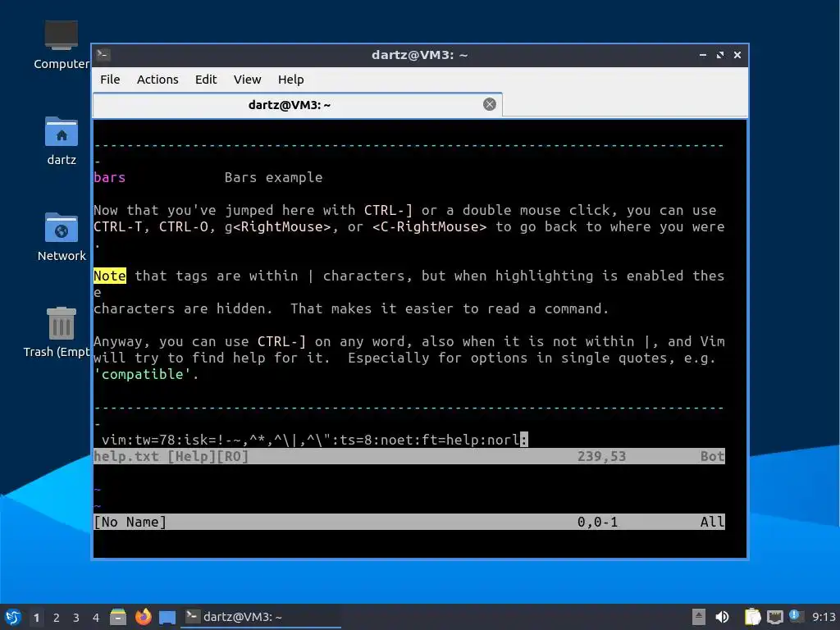The image size is (840, 630).
Task: Click 'Anyway, you can use' sentence start
Action: pyautogui.click(x=171, y=341)
